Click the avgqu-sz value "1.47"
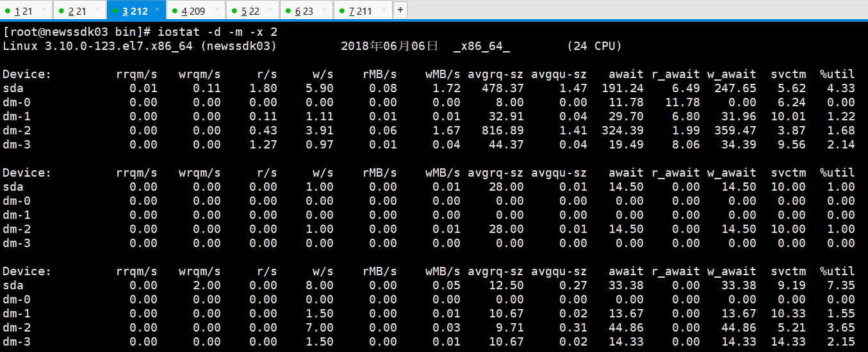This screenshot has height=352, width=868. (573, 88)
